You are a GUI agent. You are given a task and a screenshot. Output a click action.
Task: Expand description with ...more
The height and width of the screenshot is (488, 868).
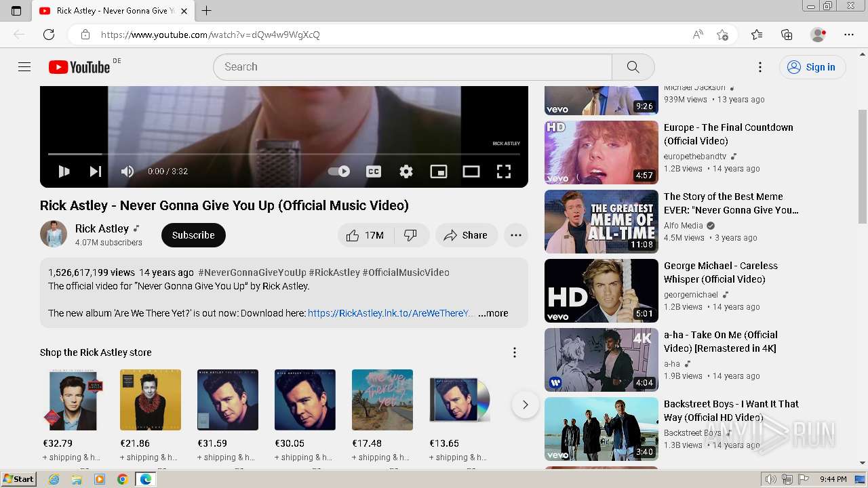click(x=493, y=313)
